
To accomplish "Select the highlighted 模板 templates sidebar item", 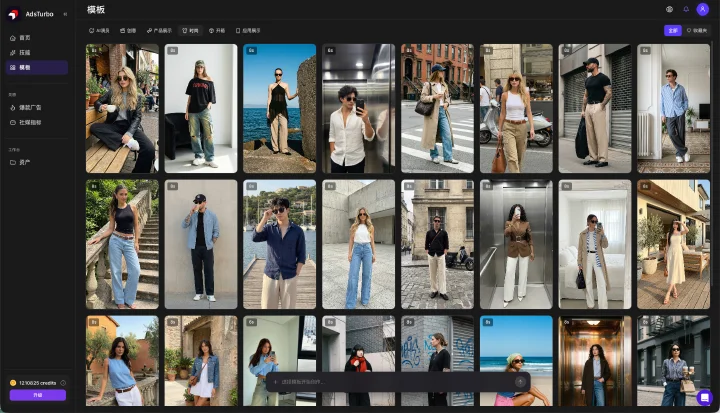I will tap(37, 68).
